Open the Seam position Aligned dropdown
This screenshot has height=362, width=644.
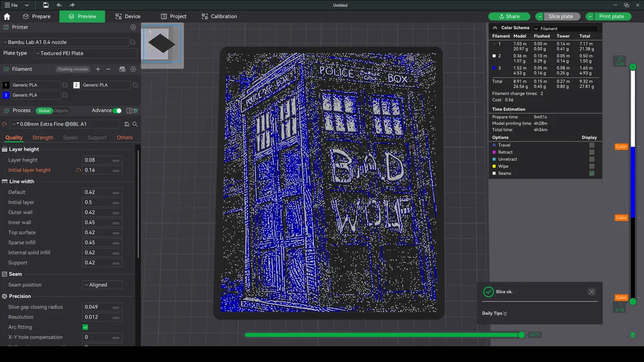102,285
